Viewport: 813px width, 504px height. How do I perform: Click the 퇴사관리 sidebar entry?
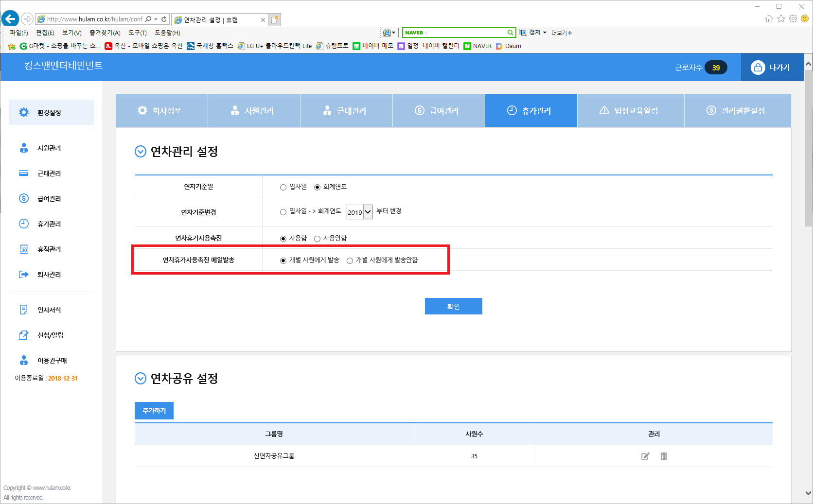[x=49, y=275]
